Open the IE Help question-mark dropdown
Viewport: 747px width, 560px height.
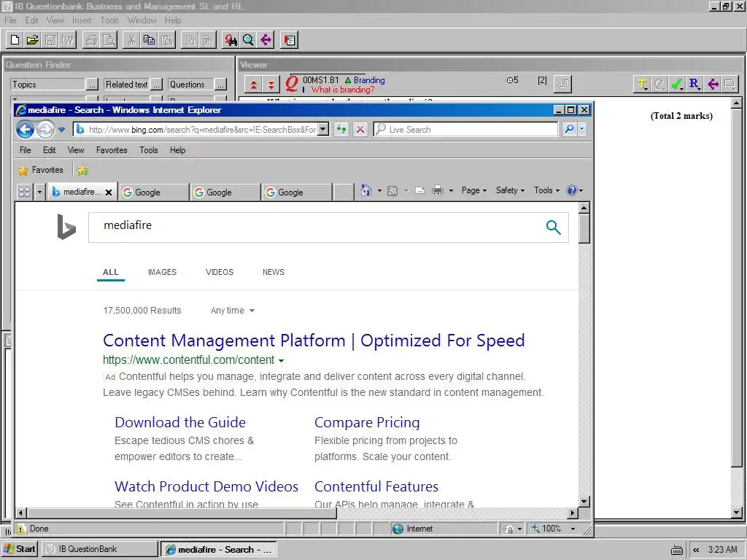[574, 190]
